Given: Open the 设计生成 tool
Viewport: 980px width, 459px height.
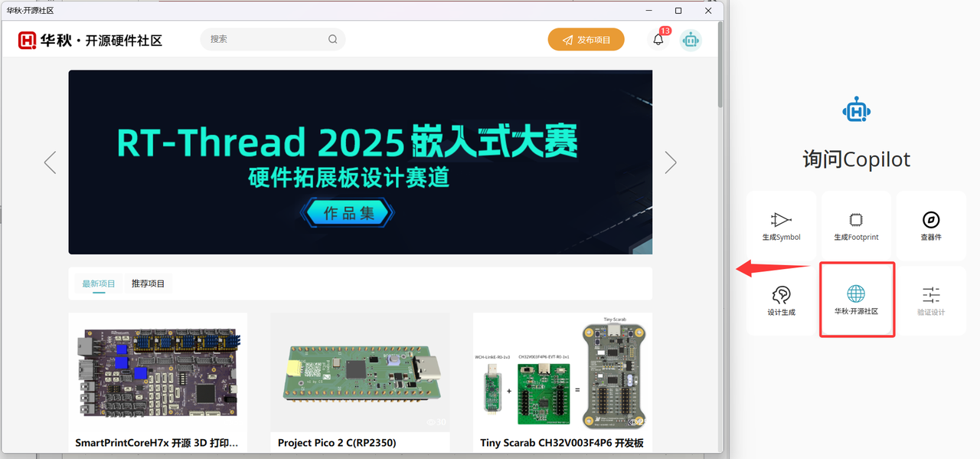Looking at the screenshot, I should click(x=781, y=295).
